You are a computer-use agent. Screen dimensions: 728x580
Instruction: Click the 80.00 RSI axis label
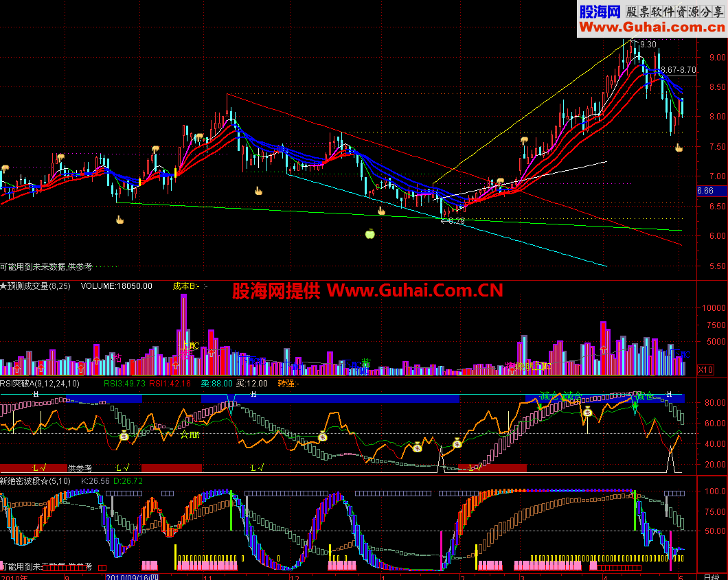(715, 403)
